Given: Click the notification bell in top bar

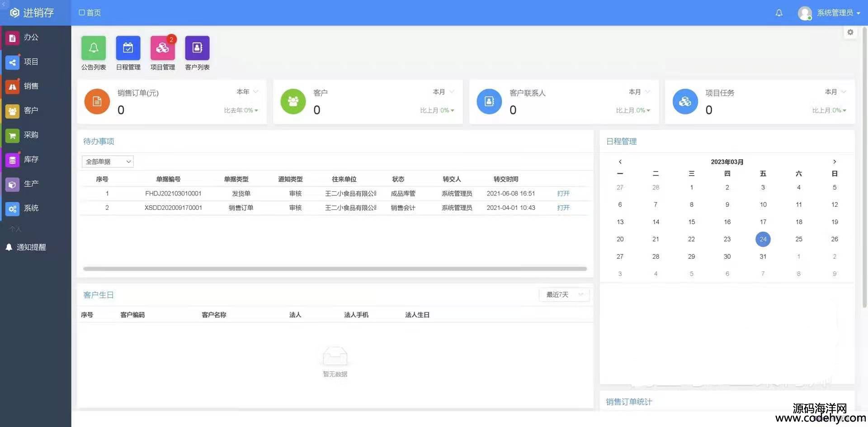Looking at the screenshot, I should click(x=779, y=13).
